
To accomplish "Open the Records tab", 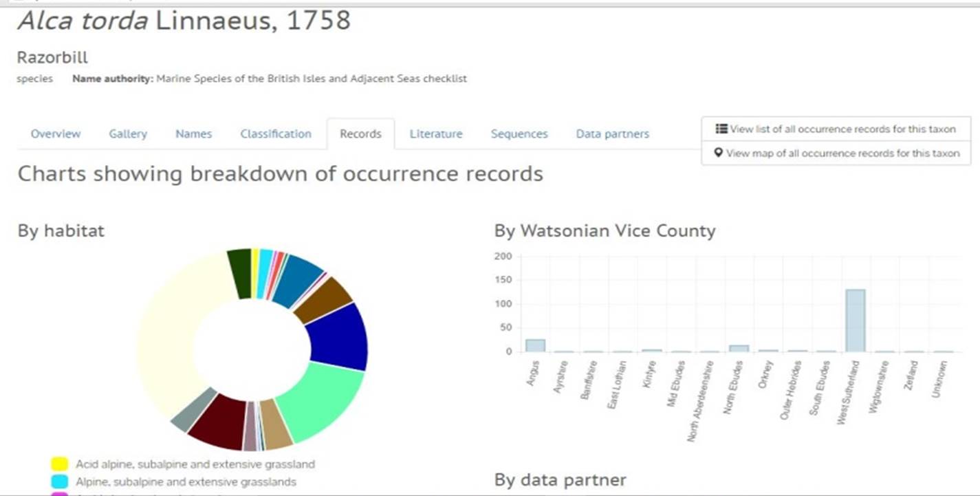I will click(360, 134).
